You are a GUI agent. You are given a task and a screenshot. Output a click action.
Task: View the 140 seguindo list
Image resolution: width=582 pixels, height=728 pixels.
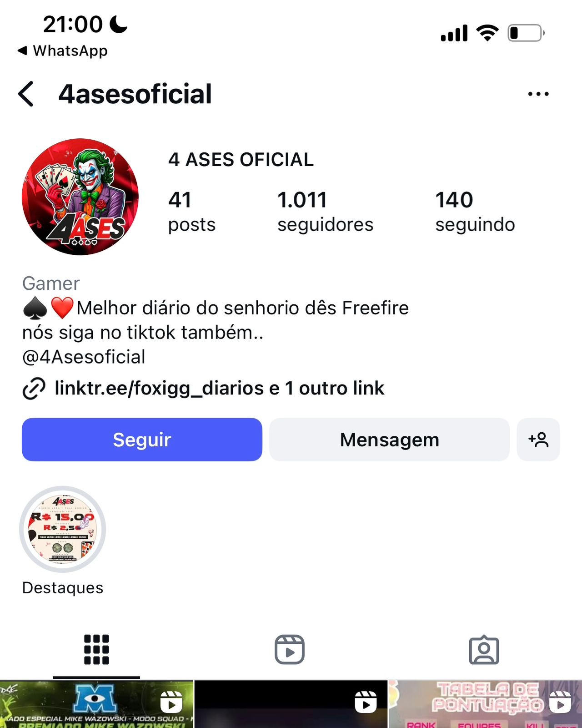coord(475,212)
